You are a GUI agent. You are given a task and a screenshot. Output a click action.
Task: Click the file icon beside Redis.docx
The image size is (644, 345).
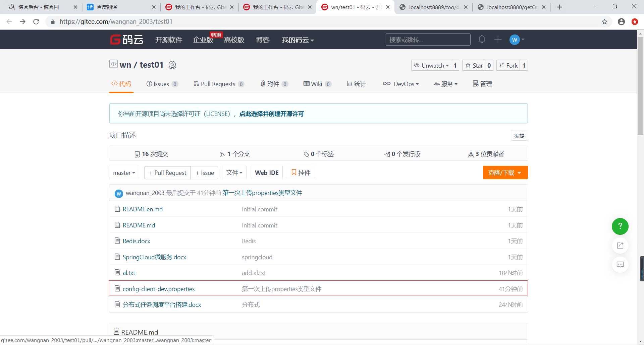[x=117, y=241]
